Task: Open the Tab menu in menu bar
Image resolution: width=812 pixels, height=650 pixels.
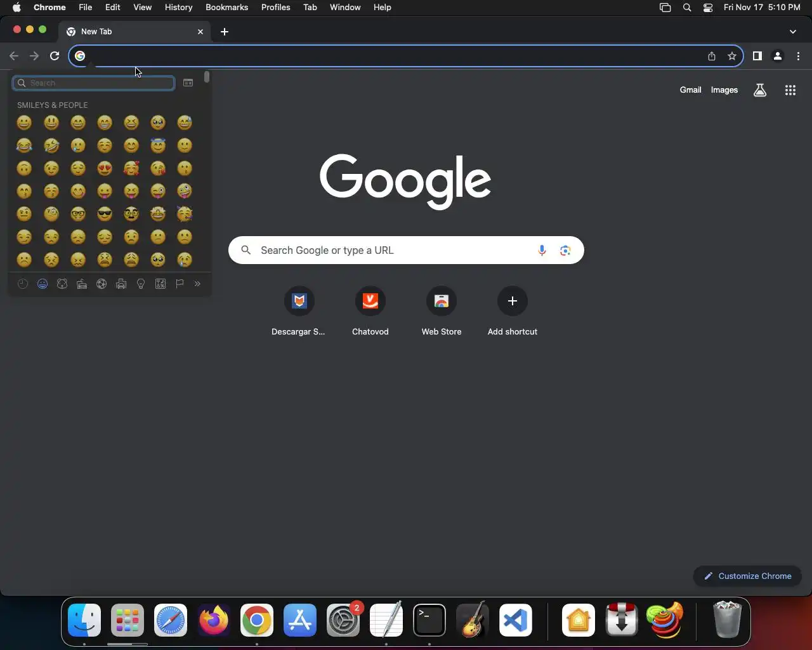Action: 310,7
